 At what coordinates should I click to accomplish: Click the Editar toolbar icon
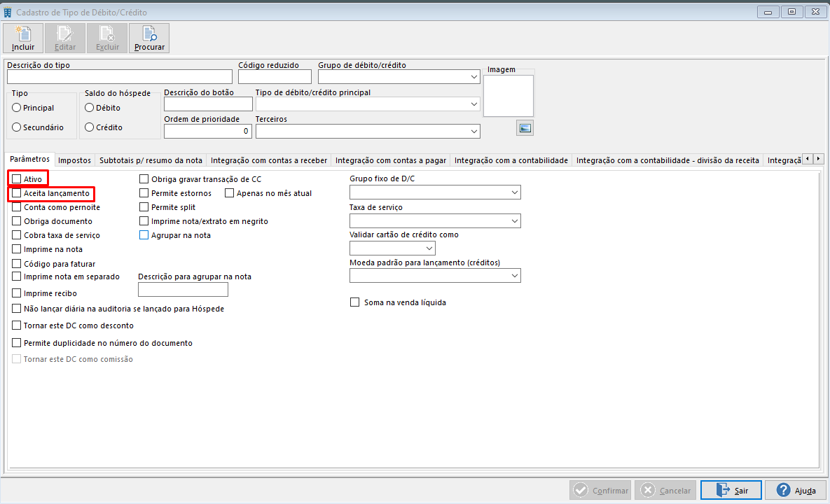coord(65,38)
